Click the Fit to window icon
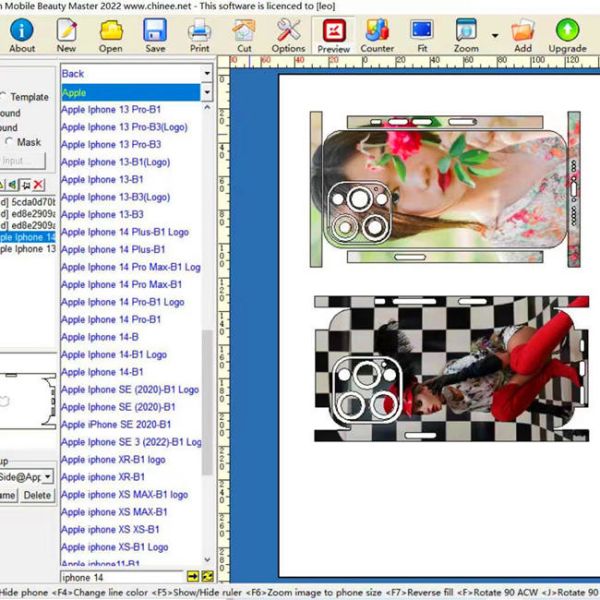Image resolution: width=600 pixels, height=600 pixels. (422, 34)
